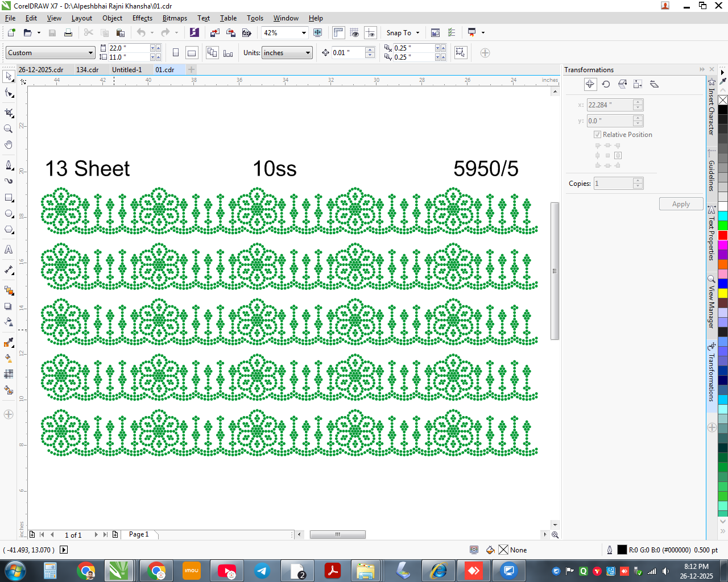Open the Bitmaps menu
Viewport: 728px width, 582px height.
[x=175, y=18]
